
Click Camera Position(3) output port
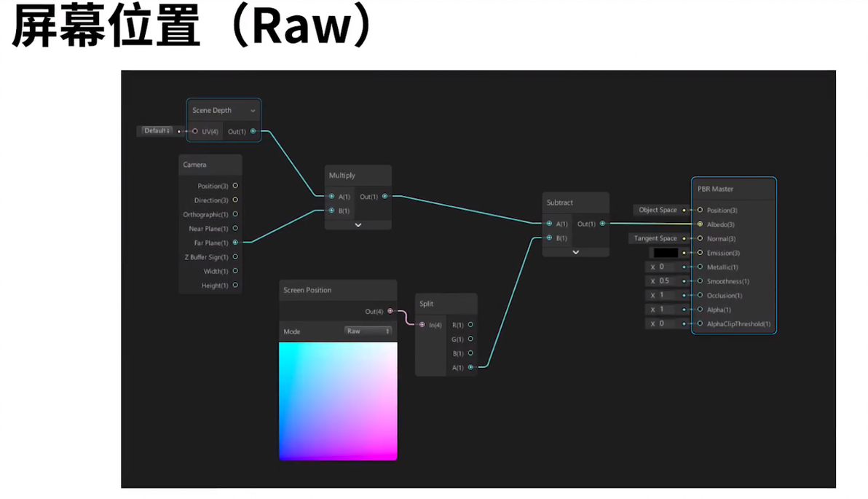[x=235, y=186]
